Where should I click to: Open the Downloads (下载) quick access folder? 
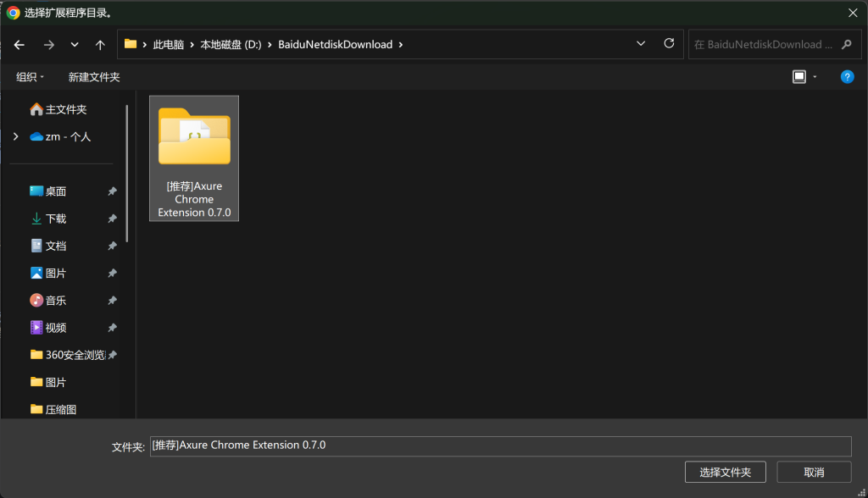(56, 219)
